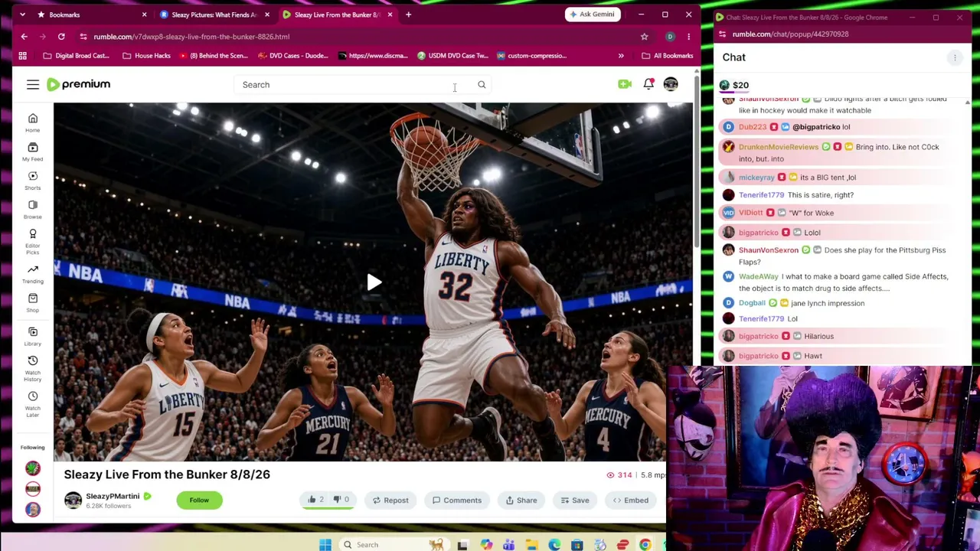Open the Chrome three-dot menu
This screenshot has height=551, width=980.
[688, 37]
